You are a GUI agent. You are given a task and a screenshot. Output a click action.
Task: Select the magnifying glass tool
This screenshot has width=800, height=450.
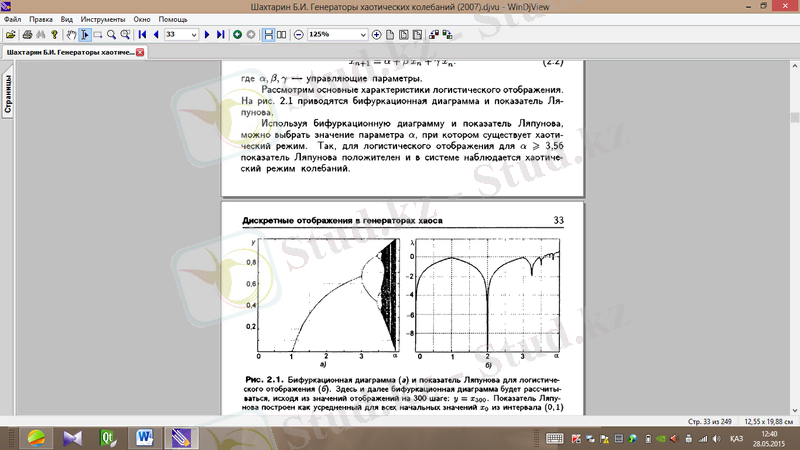pos(111,34)
